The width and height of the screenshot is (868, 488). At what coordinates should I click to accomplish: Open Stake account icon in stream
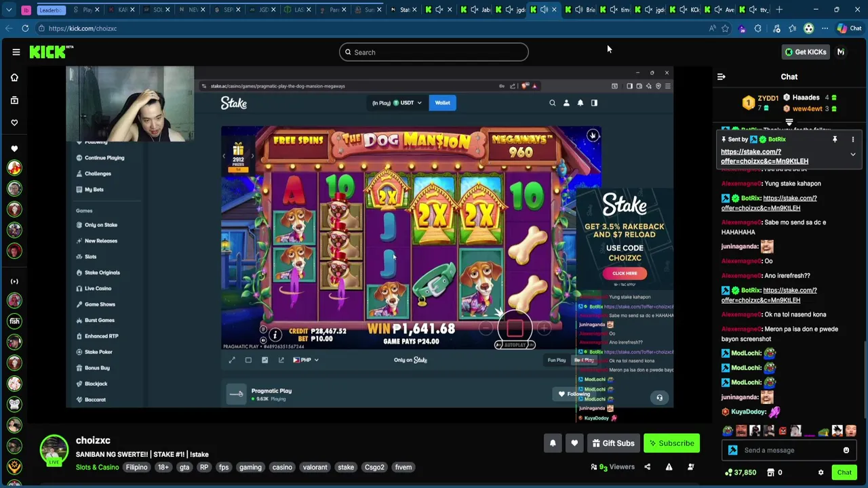(x=566, y=103)
